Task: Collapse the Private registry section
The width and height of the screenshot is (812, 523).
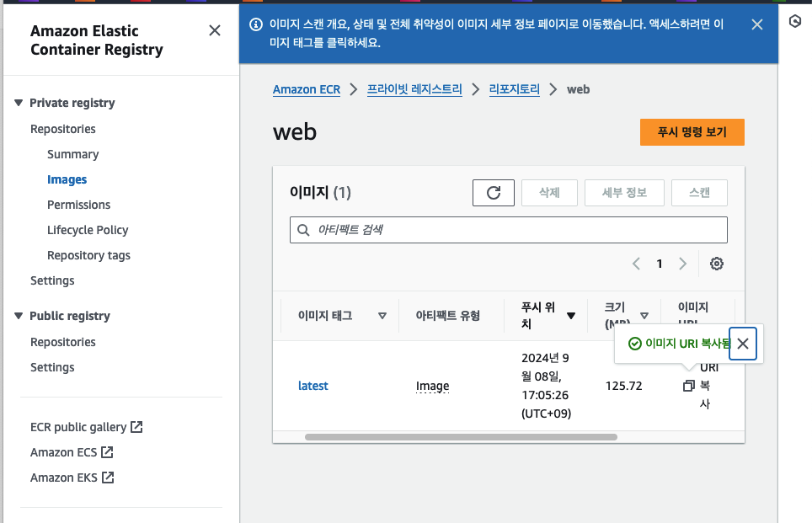Action: [19, 103]
